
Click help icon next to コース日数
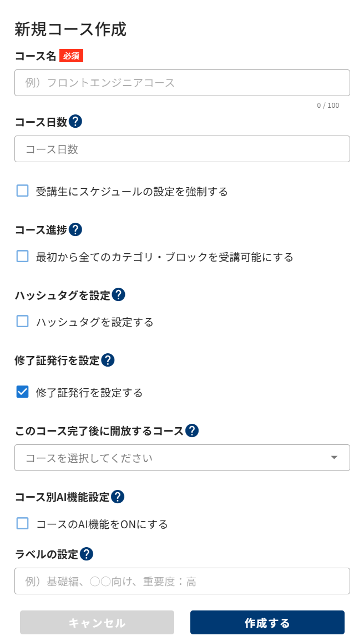pyautogui.click(x=76, y=122)
